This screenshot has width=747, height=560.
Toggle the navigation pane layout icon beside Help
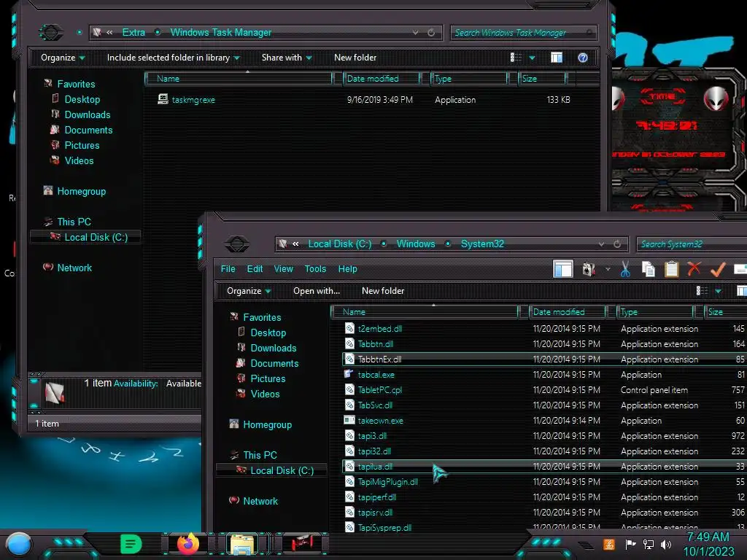562,269
